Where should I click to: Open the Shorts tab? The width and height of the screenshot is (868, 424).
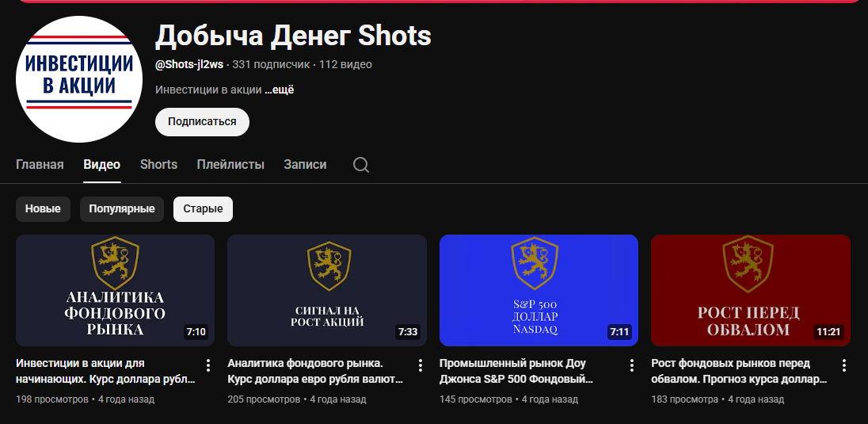159,165
